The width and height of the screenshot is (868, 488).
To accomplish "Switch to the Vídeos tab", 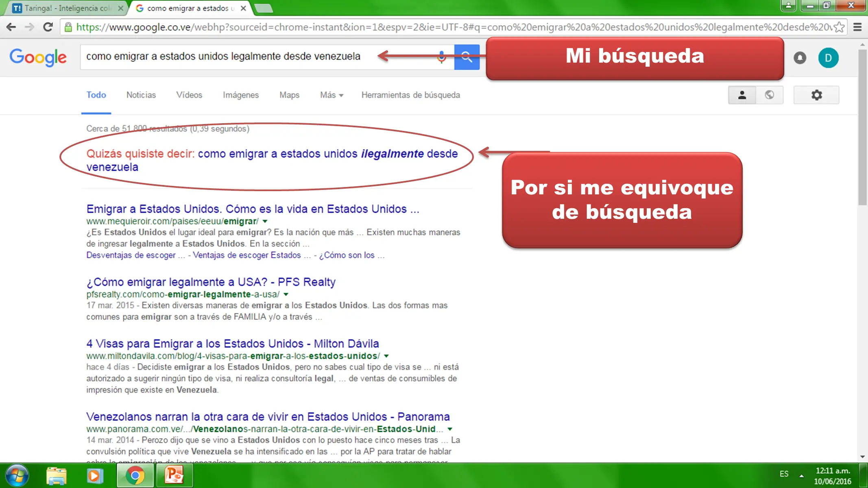I will (189, 95).
